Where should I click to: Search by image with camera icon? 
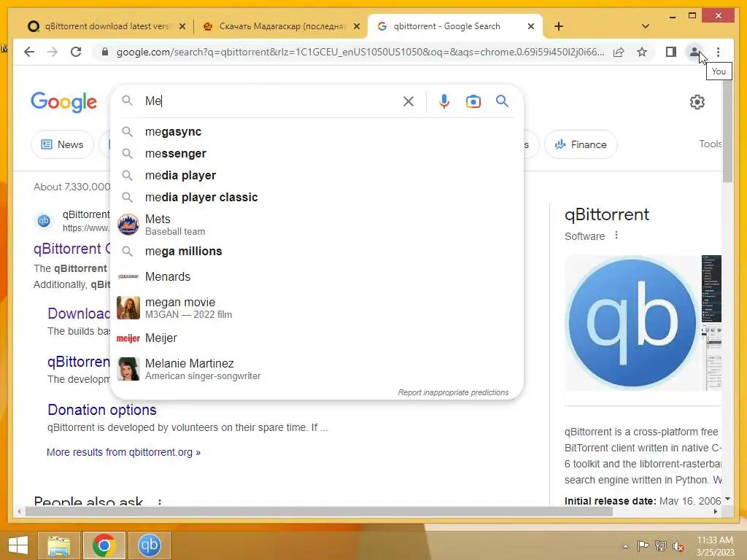473,101
